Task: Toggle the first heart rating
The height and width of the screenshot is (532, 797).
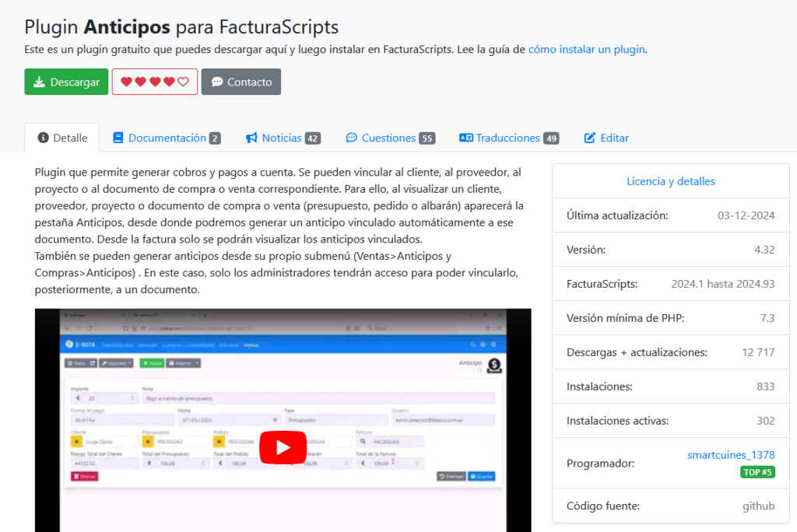Action: [x=125, y=81]
